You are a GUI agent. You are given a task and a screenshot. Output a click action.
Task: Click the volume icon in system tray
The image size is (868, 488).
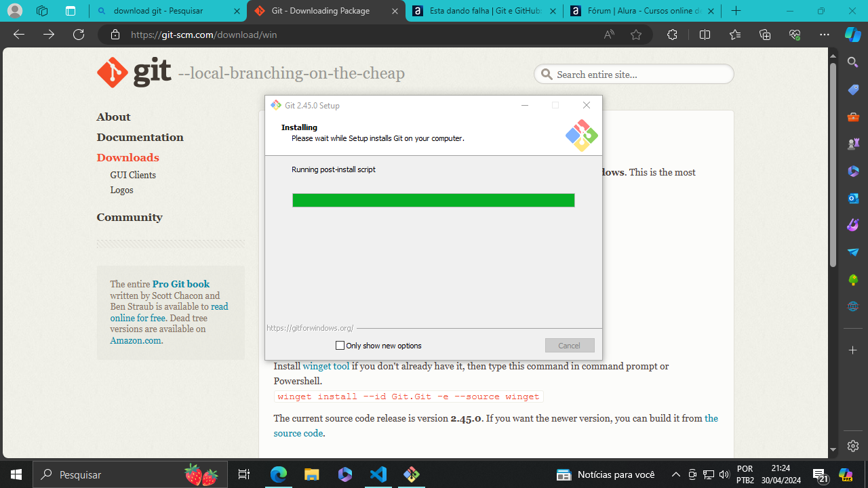tap(724, 474)
